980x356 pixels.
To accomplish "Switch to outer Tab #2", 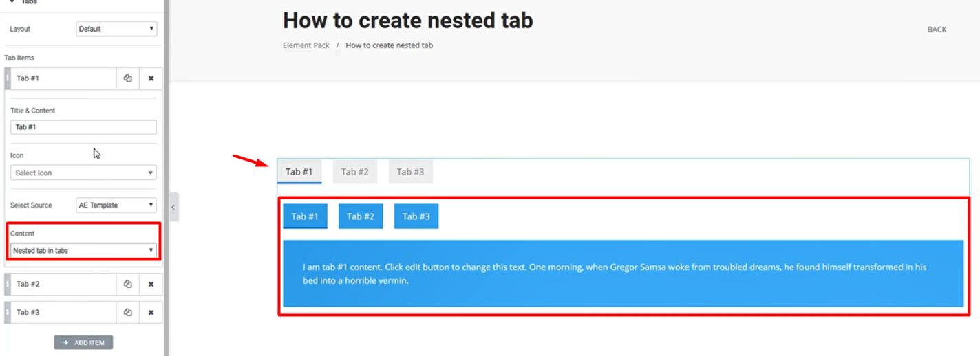I will 355,172.
